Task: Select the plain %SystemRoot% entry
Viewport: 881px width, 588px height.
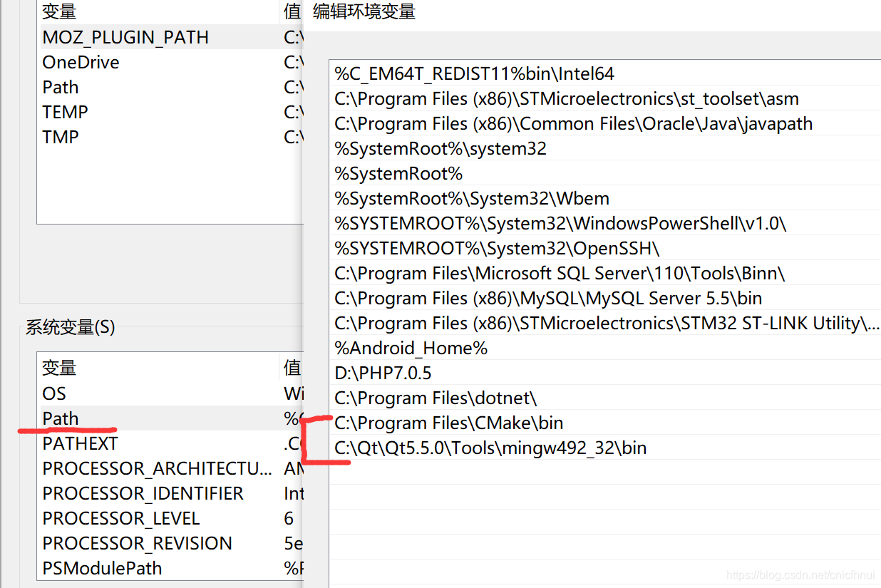Action: pos(606,173)
